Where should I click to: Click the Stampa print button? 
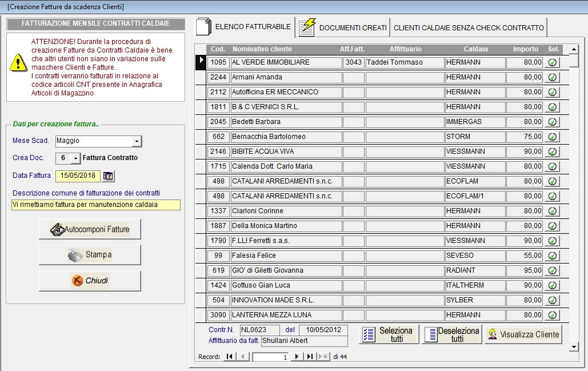pos(90,255)
